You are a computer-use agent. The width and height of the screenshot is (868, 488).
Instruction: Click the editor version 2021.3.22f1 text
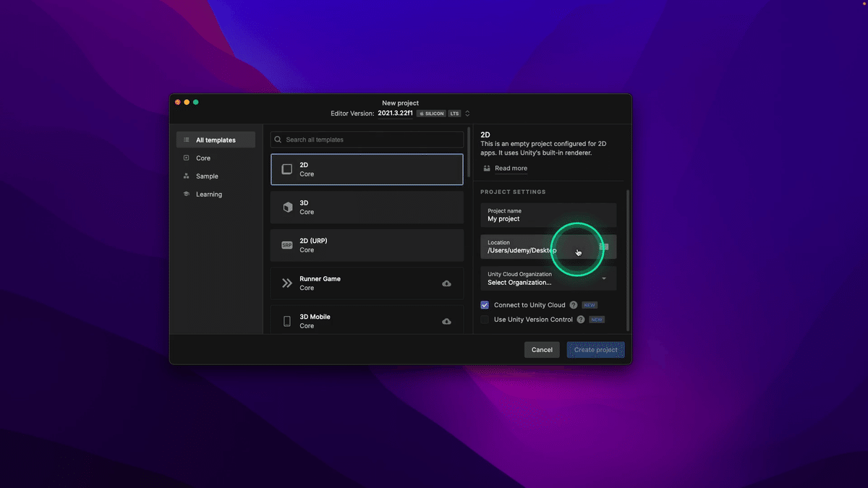(x=396, y=114)
